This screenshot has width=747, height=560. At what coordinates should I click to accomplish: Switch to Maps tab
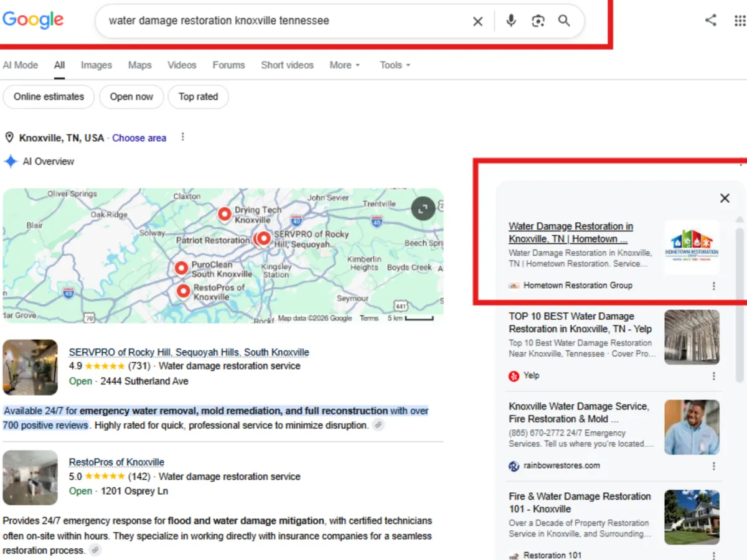pyautogui.click(x=140, y=65)
